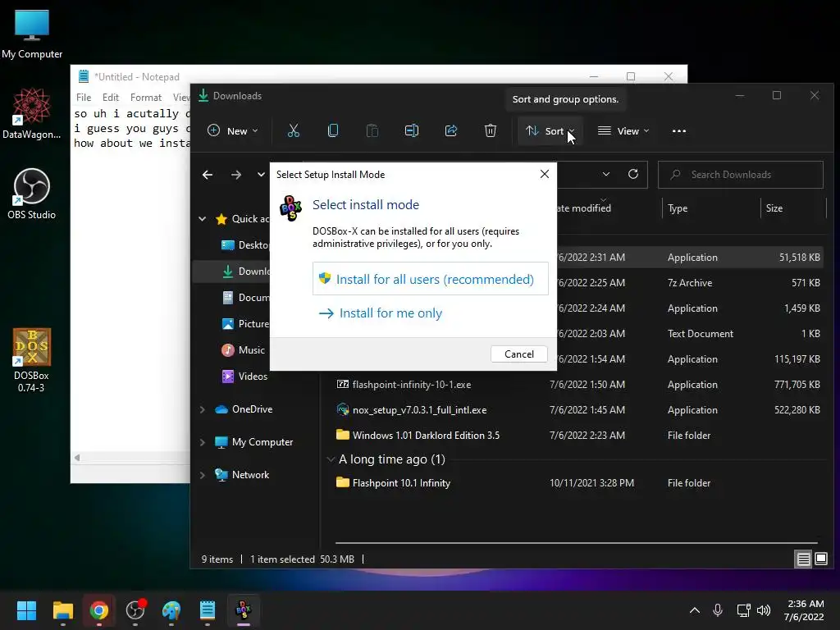This screenshot has width=840, height=630.
Task: Go back with the left arrow in Explorer
Action: click(208, 175)
